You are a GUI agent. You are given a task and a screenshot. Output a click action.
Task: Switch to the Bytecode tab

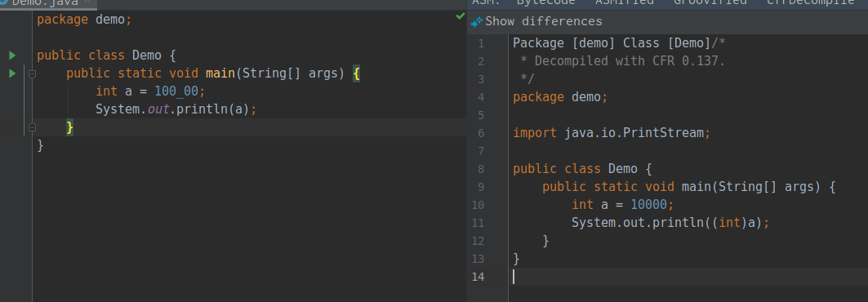click(545, 2)
